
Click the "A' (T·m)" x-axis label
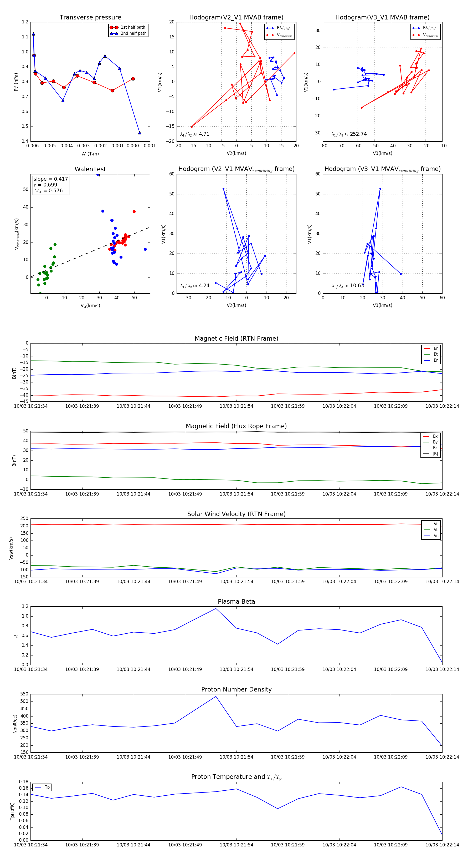pyautogui.click(x=90, y=154)
